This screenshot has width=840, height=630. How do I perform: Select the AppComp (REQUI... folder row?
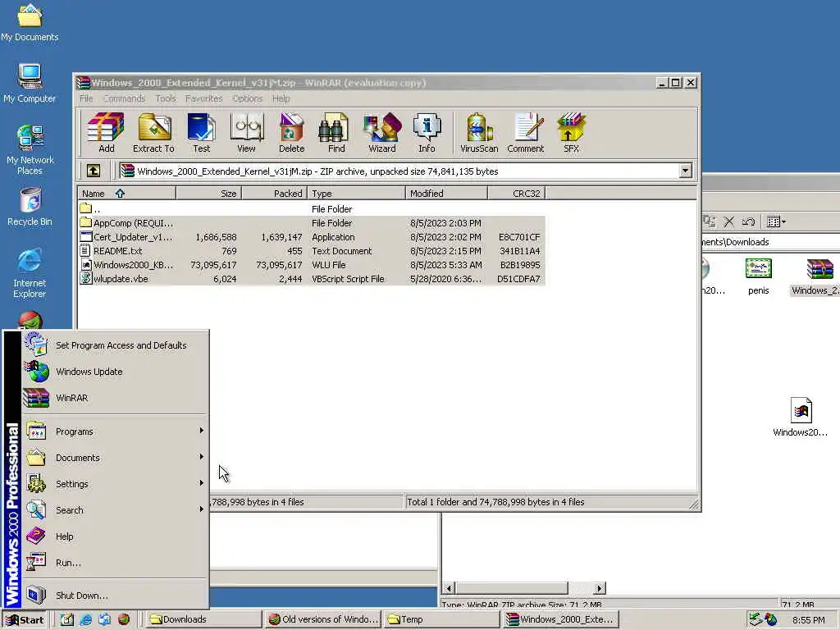(x=312, y=223)
